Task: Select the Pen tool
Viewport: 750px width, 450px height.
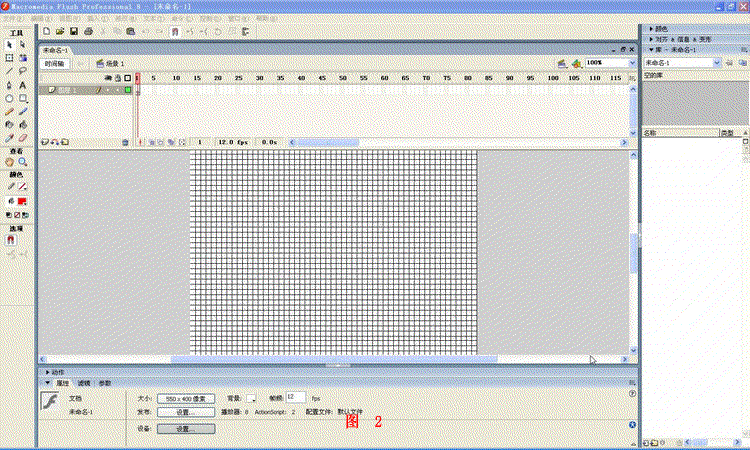Action: tap(10, 85)
